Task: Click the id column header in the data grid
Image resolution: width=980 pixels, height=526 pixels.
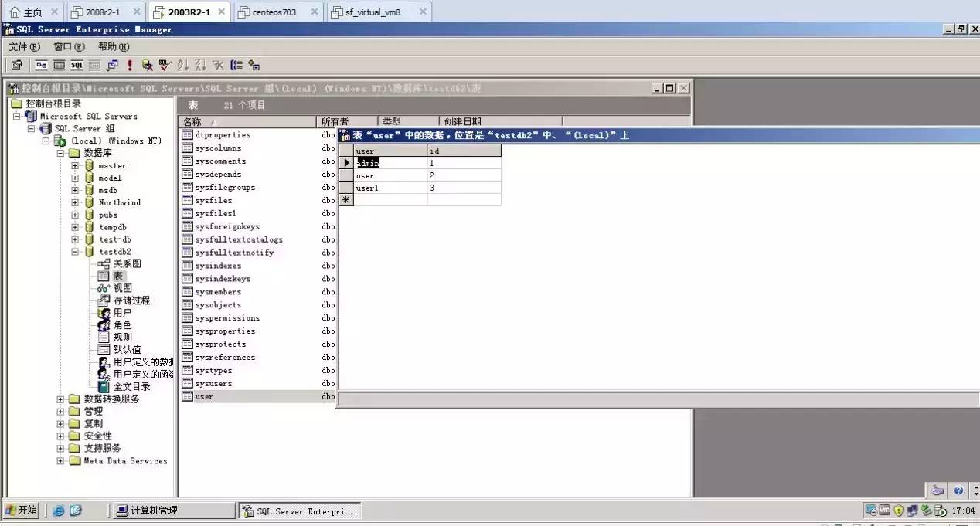Action: tap(464, 151)
